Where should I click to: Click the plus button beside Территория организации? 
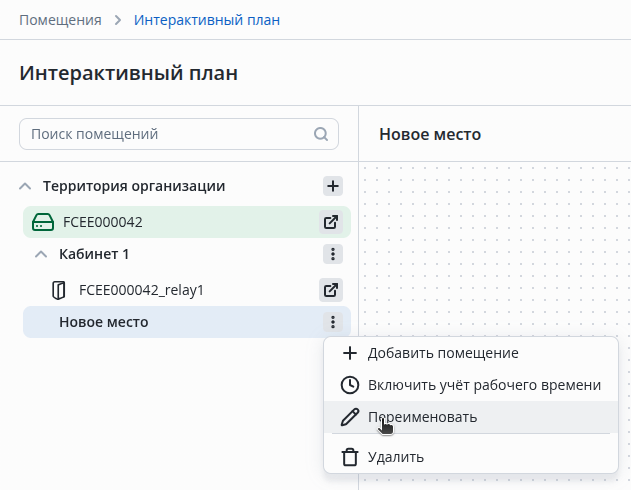[333, 186]
